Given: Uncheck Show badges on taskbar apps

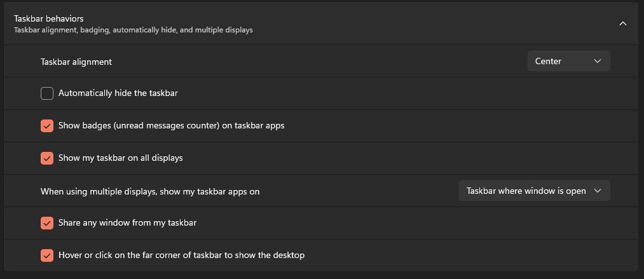Looking at the screenshot, I should pyautogui.click(x=47, y=126).
